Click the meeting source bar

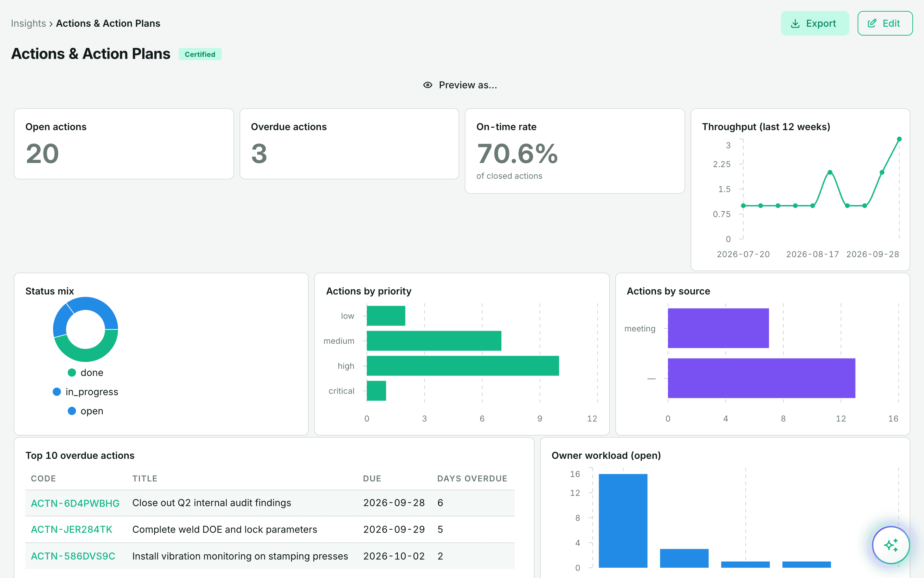point(718,328)
